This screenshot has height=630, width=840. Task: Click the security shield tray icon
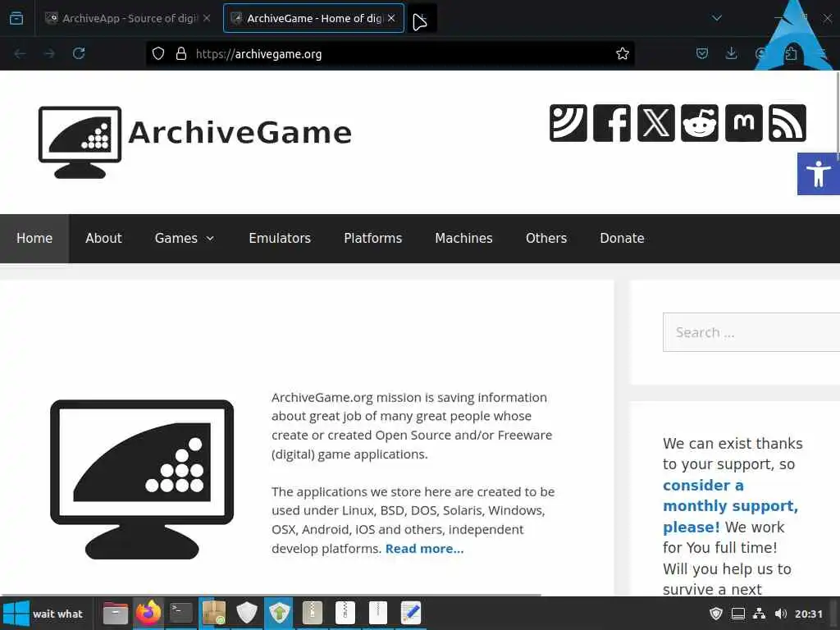[x=715, y=614]
